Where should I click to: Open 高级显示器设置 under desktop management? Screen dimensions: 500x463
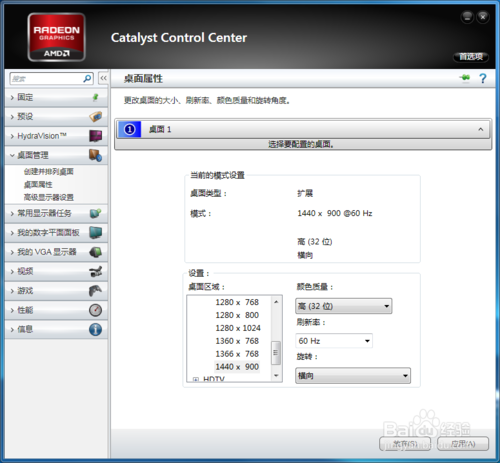[49, 197]
